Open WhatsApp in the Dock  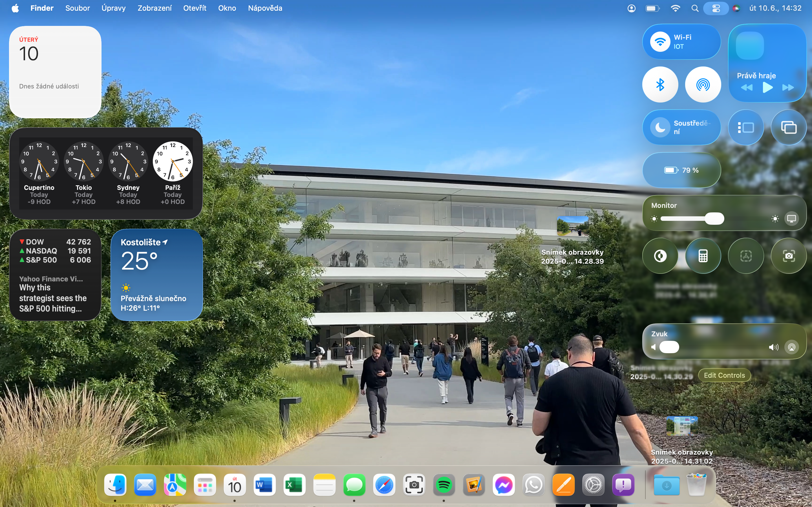coord(533,485)
